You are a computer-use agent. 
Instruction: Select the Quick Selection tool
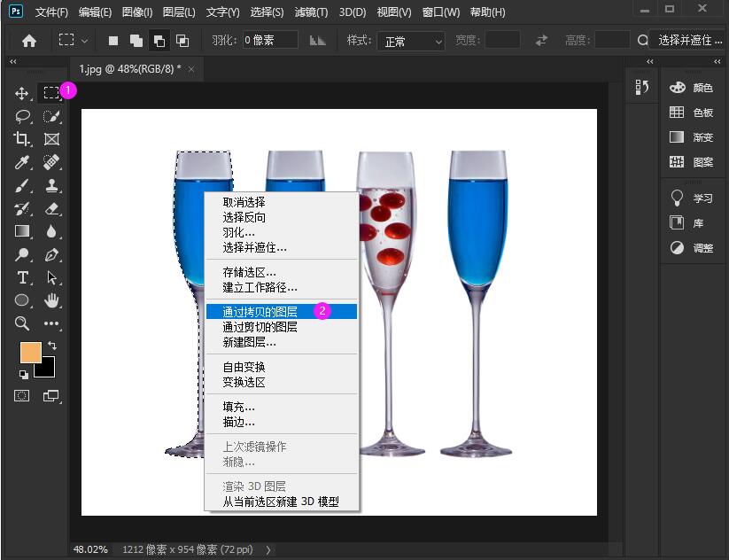pyautogui.click(x=51, y=116)
